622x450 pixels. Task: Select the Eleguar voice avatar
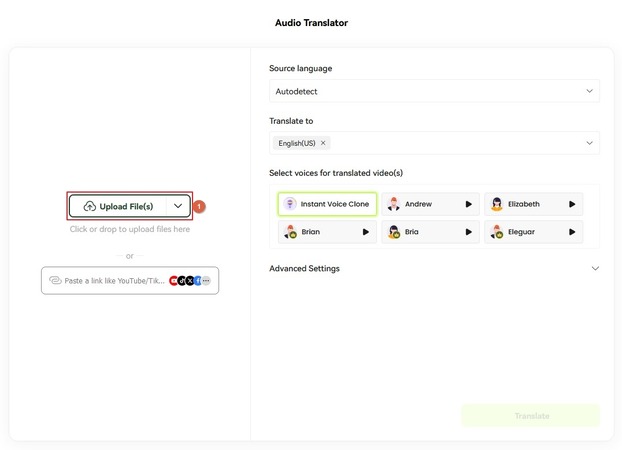coord(497,232)
